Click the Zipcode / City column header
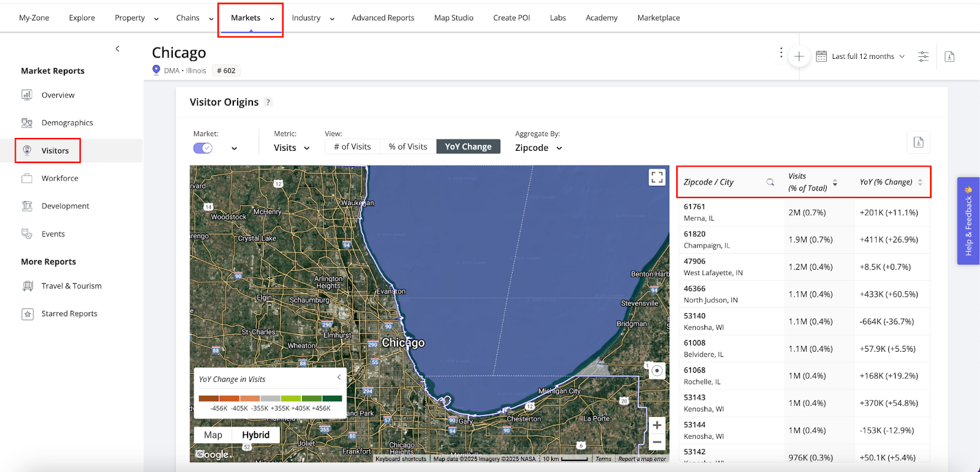The width and height of the screenshot is (980, 472). point(709,182)
